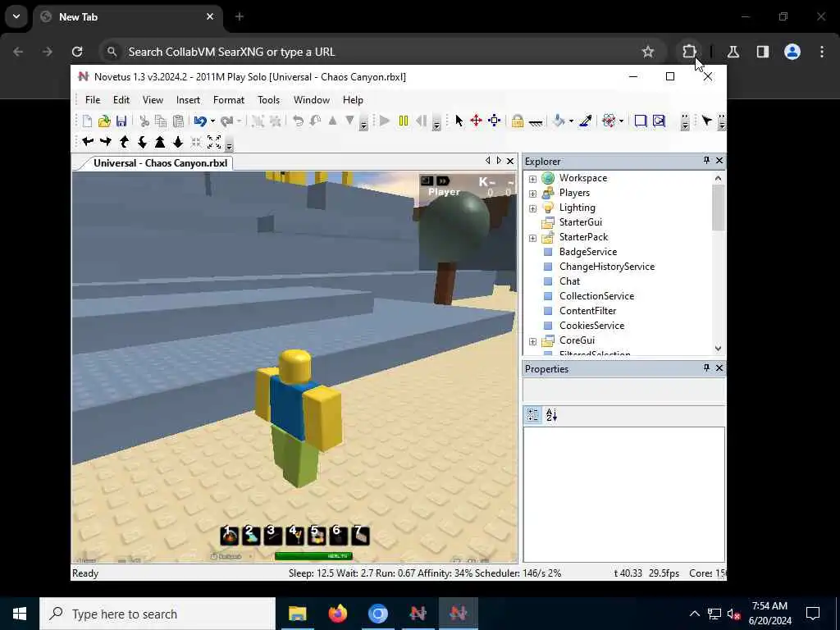Click the zoom extents icon
Screen dimensions: 840x630
coord(214,142)
